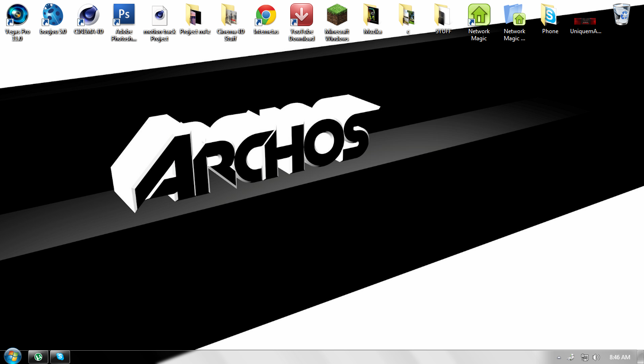Select the CINEMA 4D desktop shortcut
The height and width of the screenshot is (364, 644).
(89, 19)
